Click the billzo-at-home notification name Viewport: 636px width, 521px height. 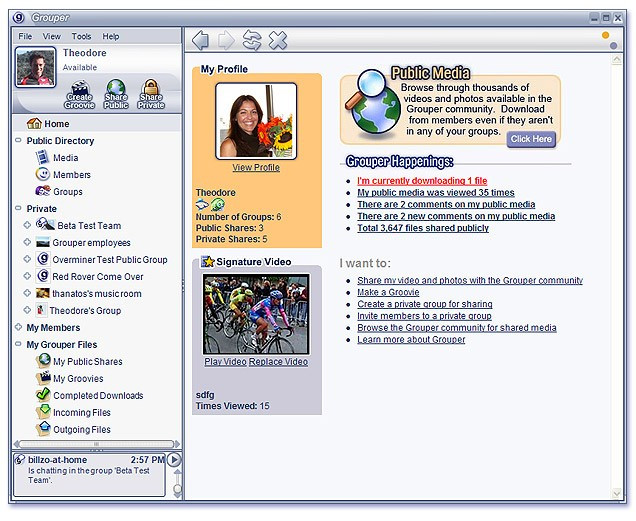click(58, 460)
